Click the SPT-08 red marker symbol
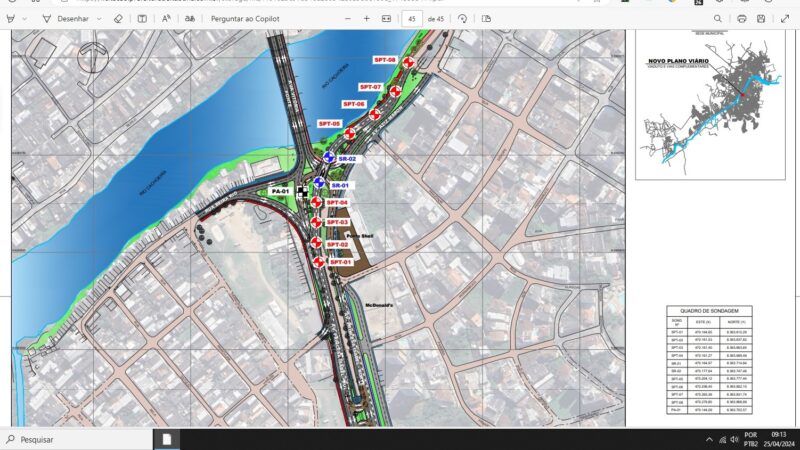This screenshot has height=450, width=800. (x=408, y=63)
